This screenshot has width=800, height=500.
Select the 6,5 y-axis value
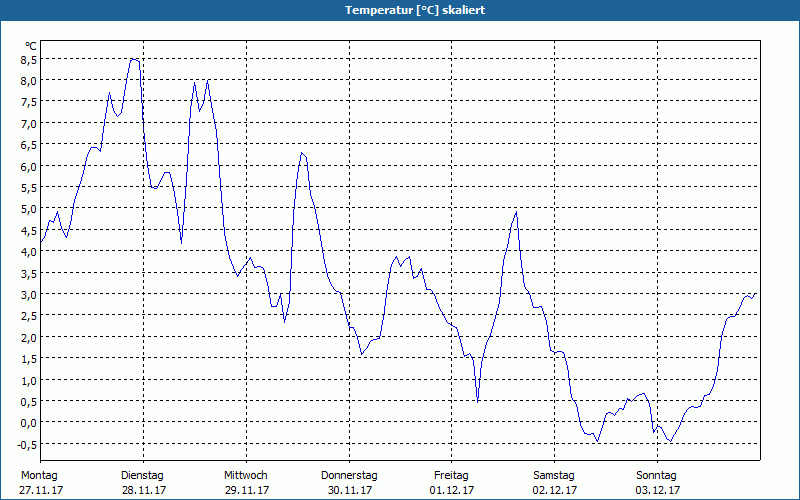coord(28,145)
